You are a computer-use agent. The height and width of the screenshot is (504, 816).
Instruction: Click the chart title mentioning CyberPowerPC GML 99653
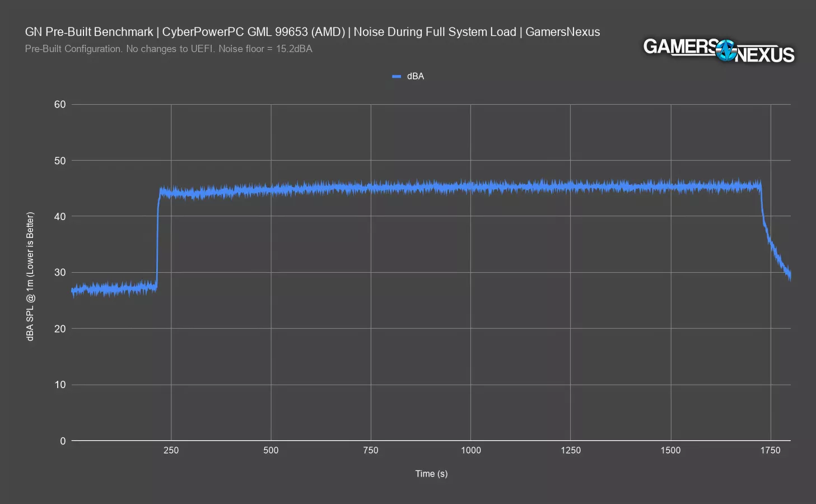click(x=313, y=32)
